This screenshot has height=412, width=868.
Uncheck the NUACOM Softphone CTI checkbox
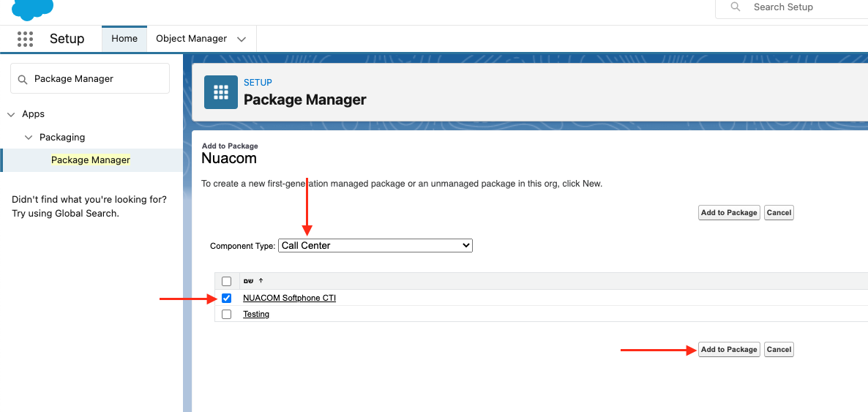(226, 298)
